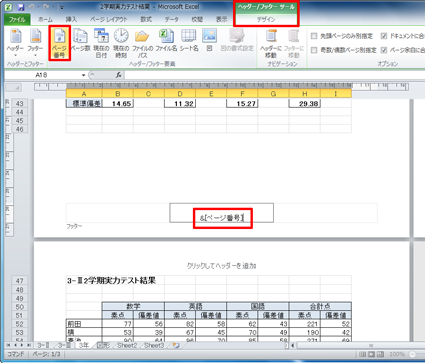
Task: Insert Sheet Name element
Action: coord(189,40)
